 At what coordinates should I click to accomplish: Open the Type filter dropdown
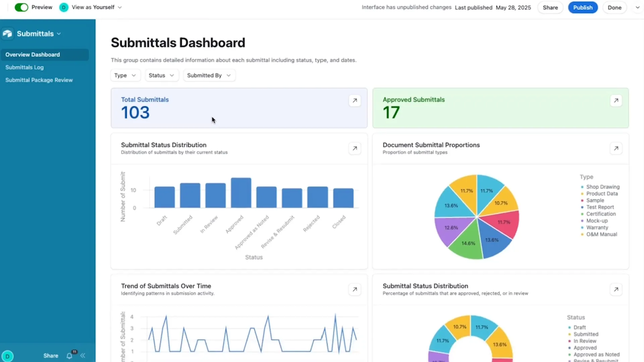click(x=125, y=75)
